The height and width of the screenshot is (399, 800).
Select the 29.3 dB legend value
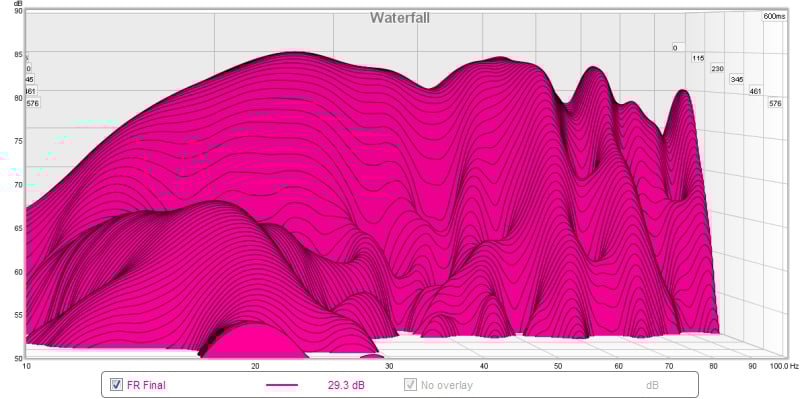pyautogui.click(x=346, y=385)
